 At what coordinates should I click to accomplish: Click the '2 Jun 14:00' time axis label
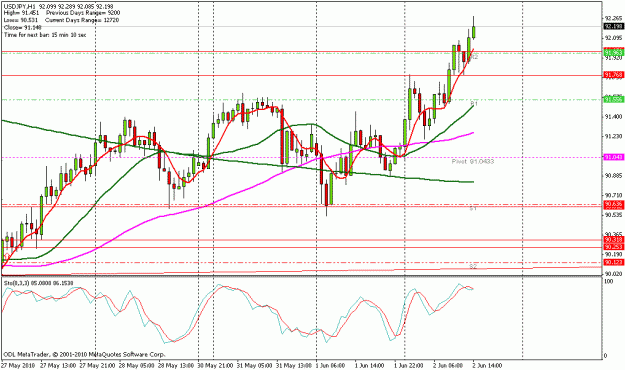tap(487, 365)
